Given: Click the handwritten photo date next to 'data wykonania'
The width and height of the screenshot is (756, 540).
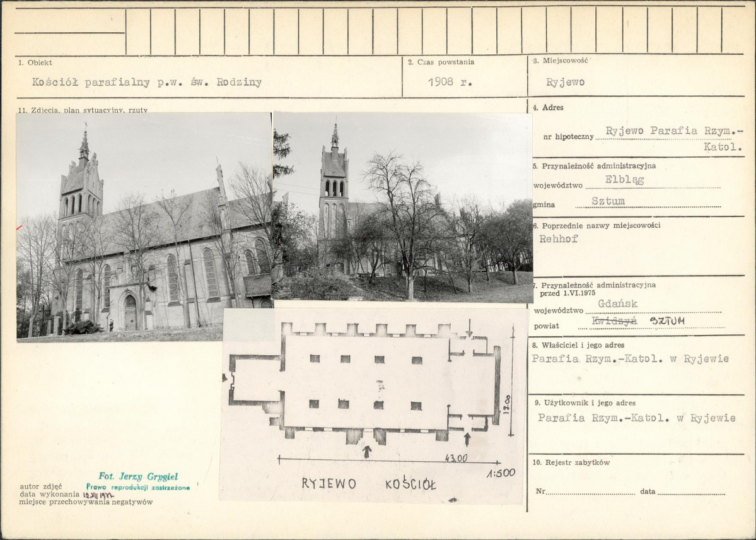Looking at the screenshot, I should [x=98, y=495].
